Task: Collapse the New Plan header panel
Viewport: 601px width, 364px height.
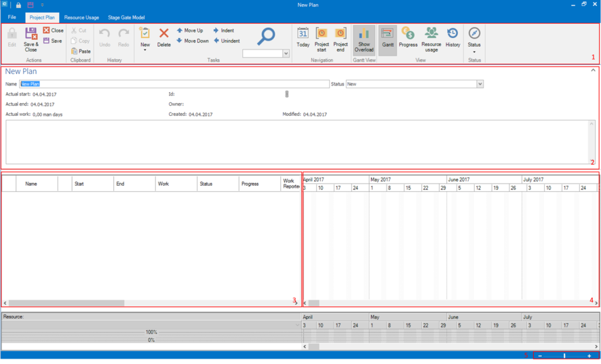Action: (x=593, y=70)
